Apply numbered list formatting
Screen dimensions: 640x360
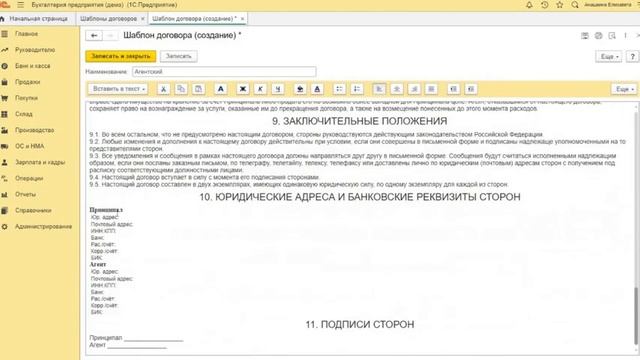tap(357, 89)
